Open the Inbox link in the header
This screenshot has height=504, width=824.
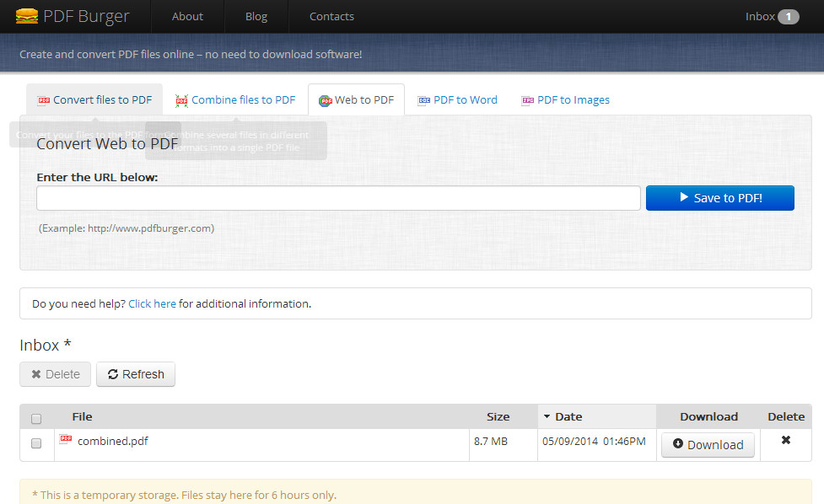[x=760, y=17]
